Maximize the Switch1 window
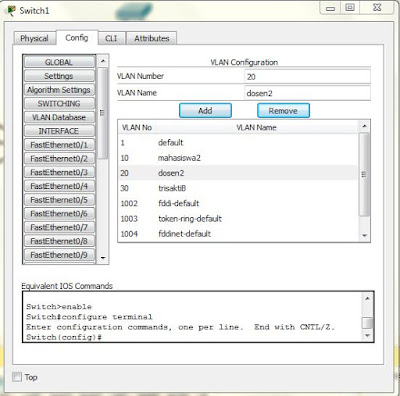The height and width of the screenshot is (396, 400). click(x=350, y=8)
